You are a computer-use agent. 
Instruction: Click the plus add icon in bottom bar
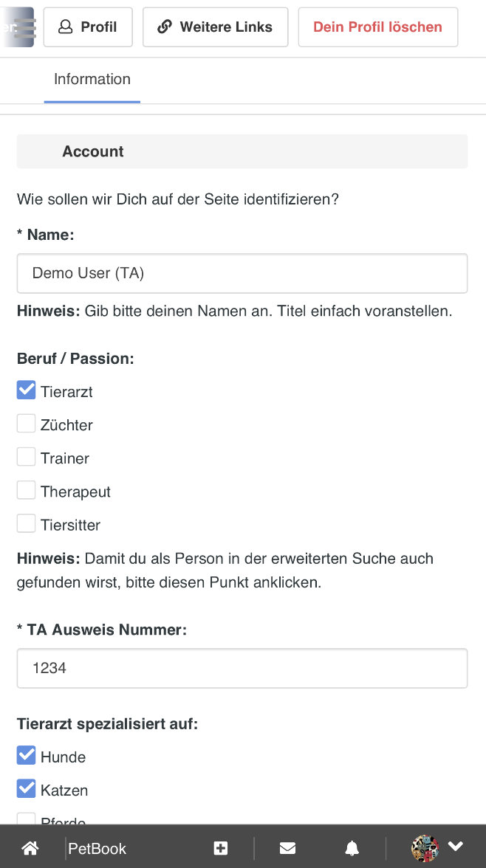pos(221,847)
